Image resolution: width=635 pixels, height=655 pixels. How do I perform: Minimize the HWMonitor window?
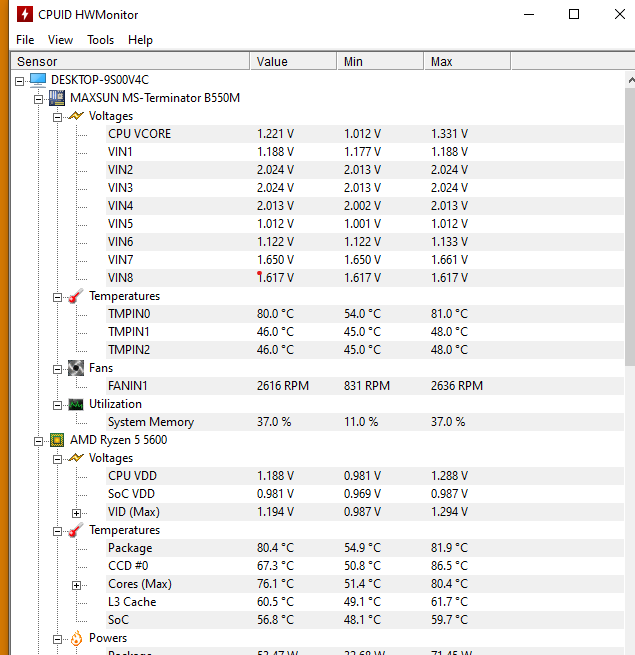(x=529, y=14)
